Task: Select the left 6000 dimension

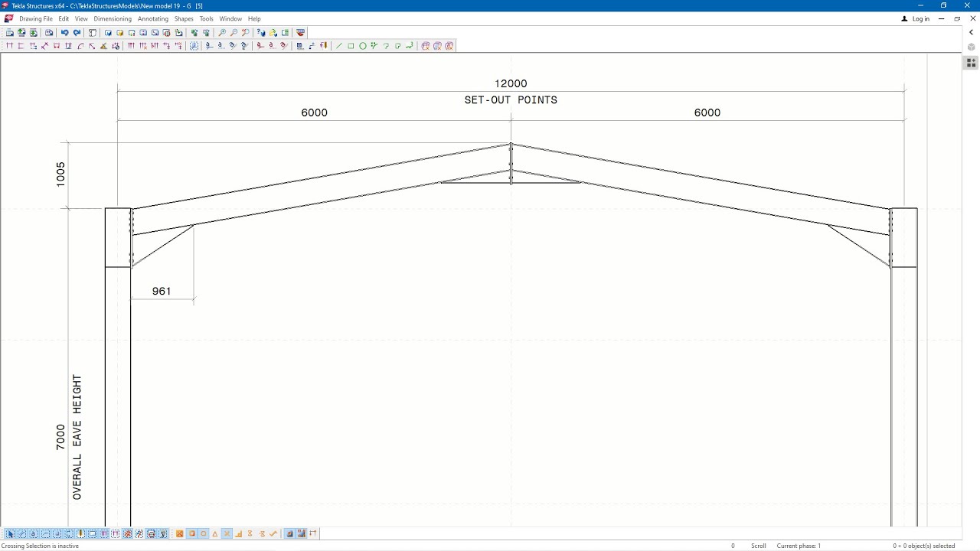Action: click(314, 112)
